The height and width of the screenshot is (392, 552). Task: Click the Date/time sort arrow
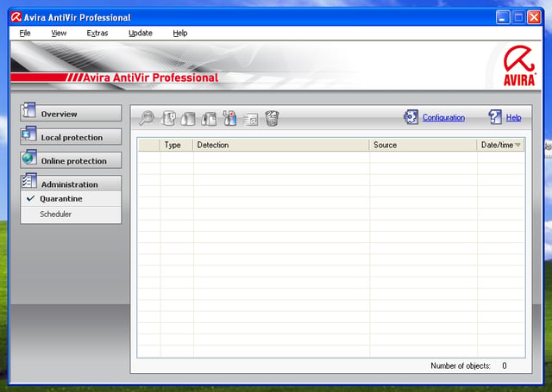(x=517, y=145)
